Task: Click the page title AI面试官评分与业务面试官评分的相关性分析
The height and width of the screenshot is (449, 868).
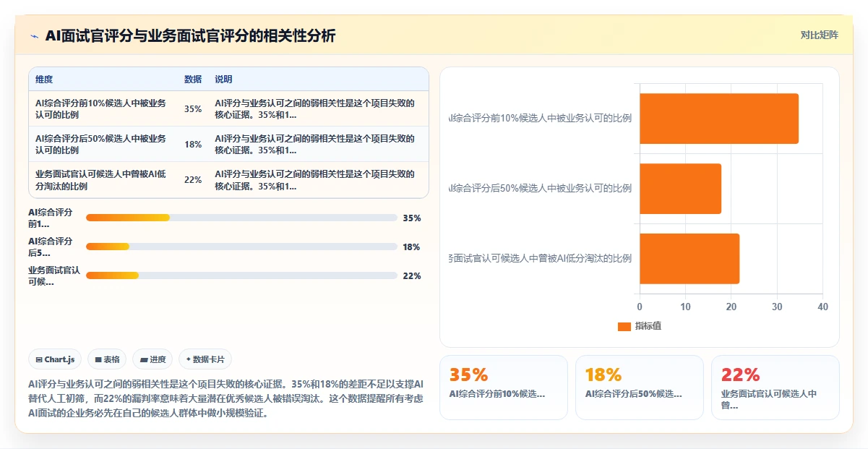Action: (x=190, y=36)
